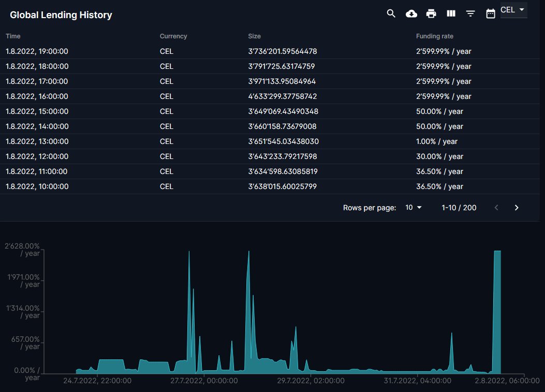The image size is (545, 392).
Task: Sort by the Size column header
Action: tap(255, 36)
